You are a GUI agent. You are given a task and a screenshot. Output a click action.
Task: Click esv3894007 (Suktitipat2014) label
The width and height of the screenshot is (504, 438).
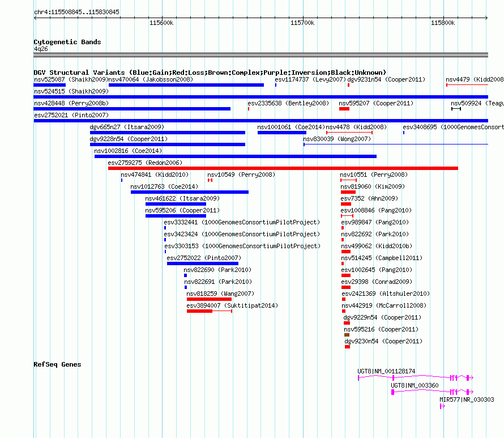(x=232, y=305)
